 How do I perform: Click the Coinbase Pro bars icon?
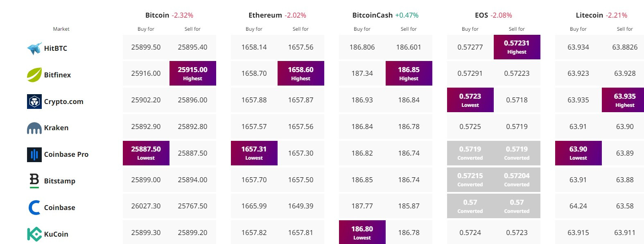(x=34, y=155)
